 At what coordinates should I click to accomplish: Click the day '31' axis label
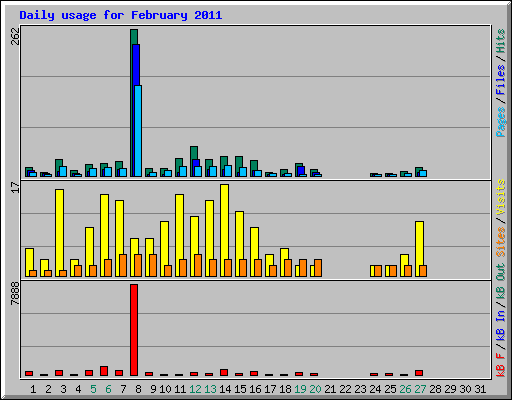[x=480, y=389]
